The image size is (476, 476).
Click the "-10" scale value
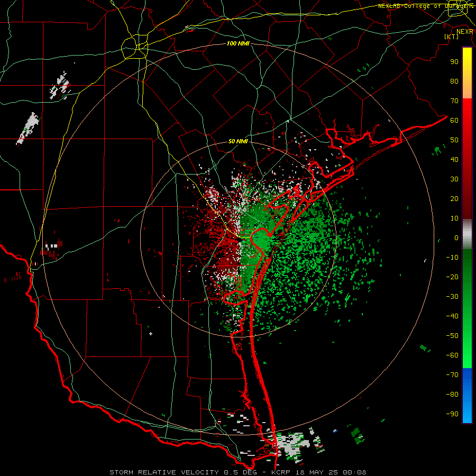(452, 258)
